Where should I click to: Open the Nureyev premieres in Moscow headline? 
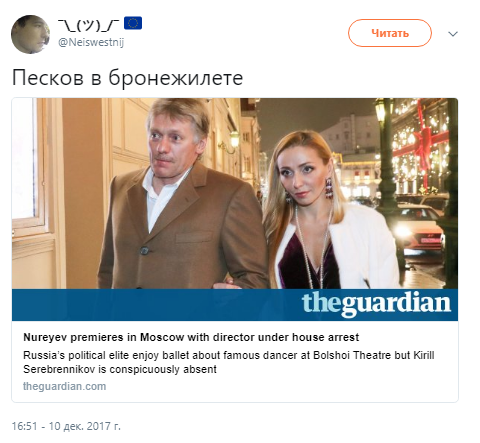coord(191,337)
